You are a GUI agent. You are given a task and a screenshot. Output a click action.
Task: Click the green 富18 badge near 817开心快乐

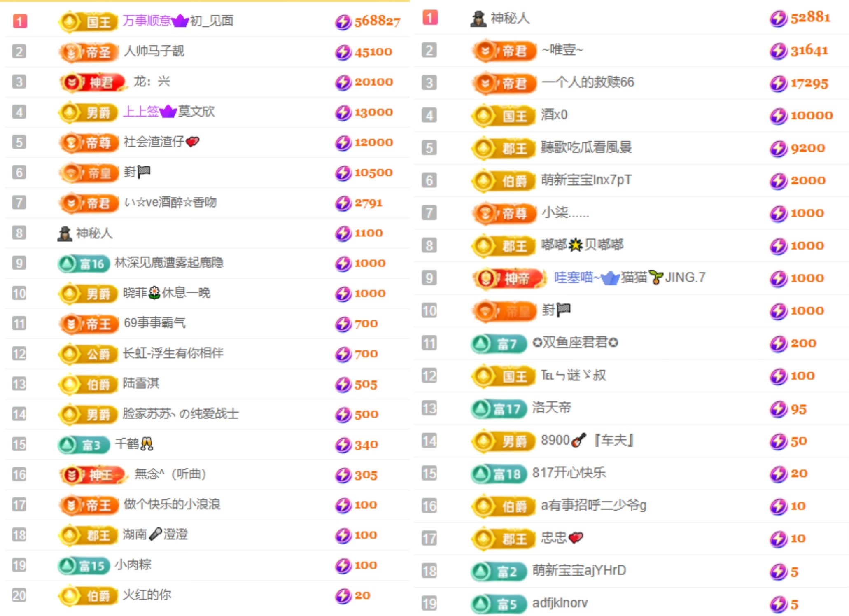499,474
